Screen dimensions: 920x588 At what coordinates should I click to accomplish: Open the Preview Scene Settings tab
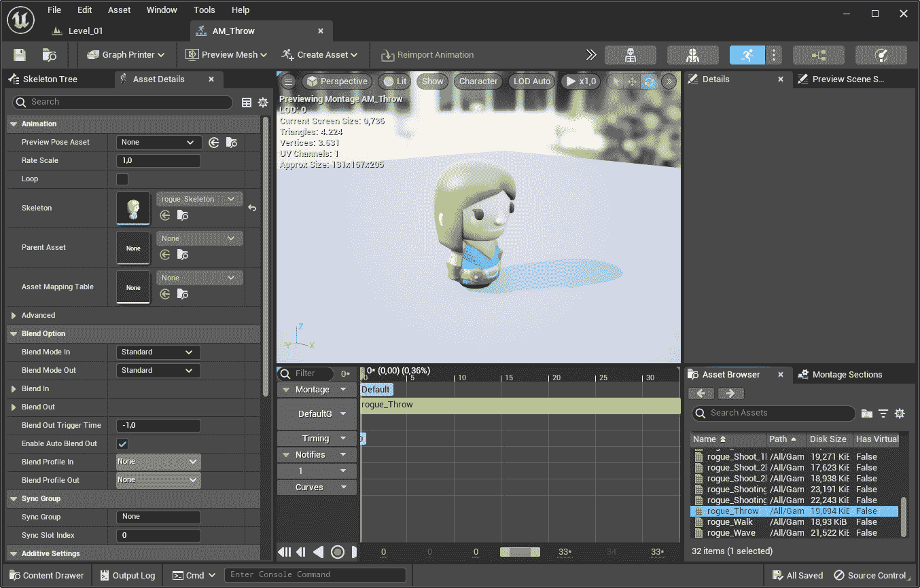click(x=841, y=79)
